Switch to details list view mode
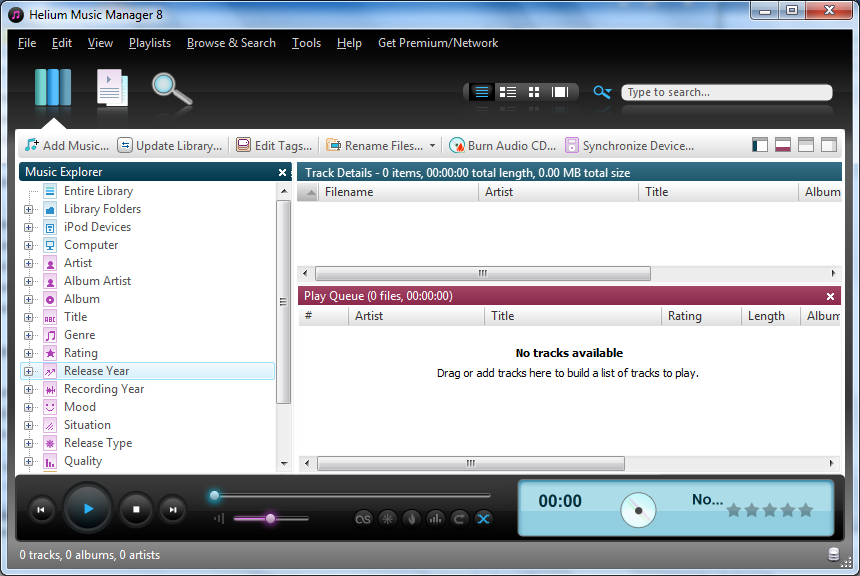This screenshot has width=860, height=576. [482, 92]
